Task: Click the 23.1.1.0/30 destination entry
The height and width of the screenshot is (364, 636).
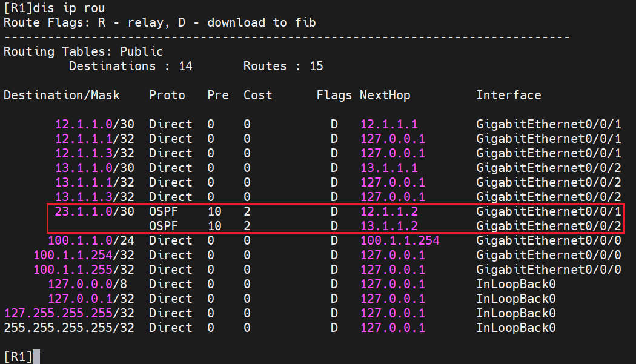Action: [93, 211]
